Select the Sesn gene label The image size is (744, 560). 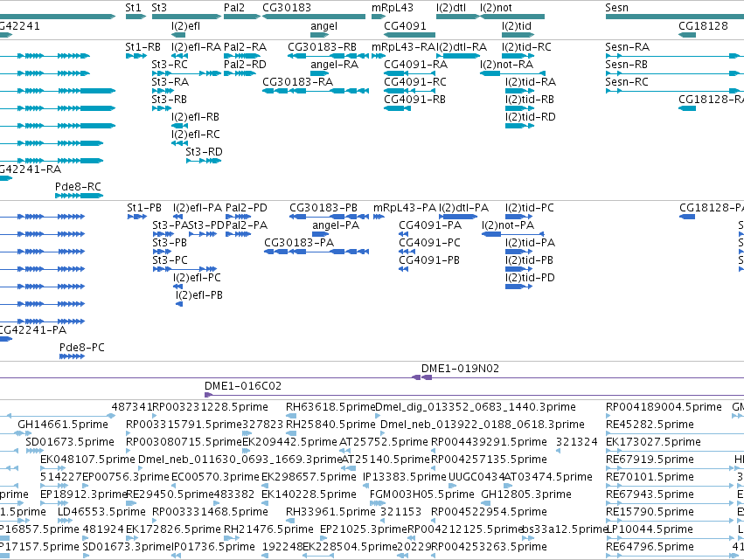[617, 8]
